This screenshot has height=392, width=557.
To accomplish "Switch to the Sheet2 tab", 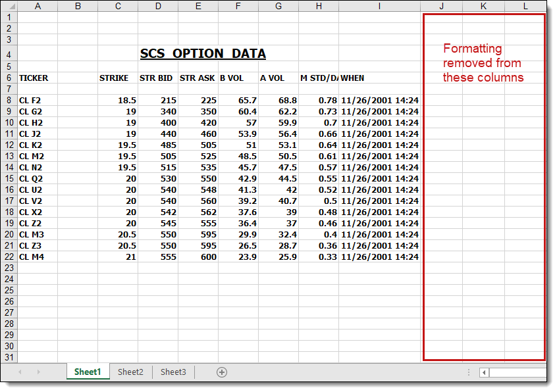I will [x=130, y=372].
